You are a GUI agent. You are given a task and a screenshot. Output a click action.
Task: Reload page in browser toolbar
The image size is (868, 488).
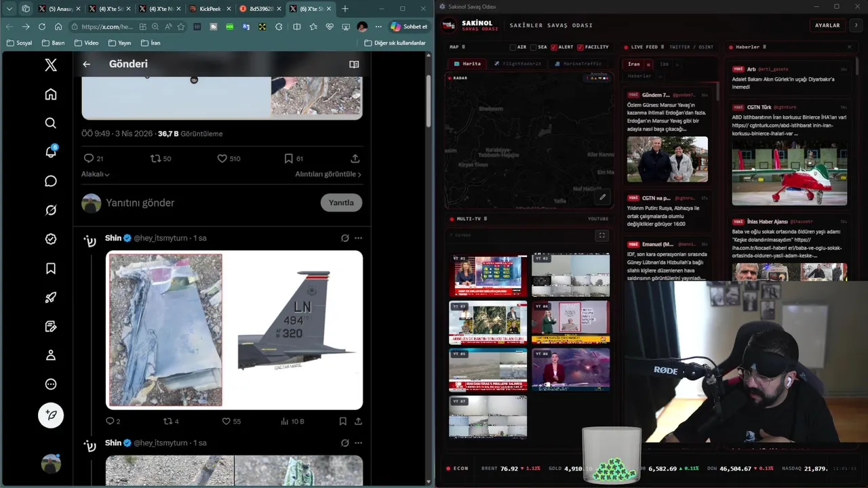[42, 26]
